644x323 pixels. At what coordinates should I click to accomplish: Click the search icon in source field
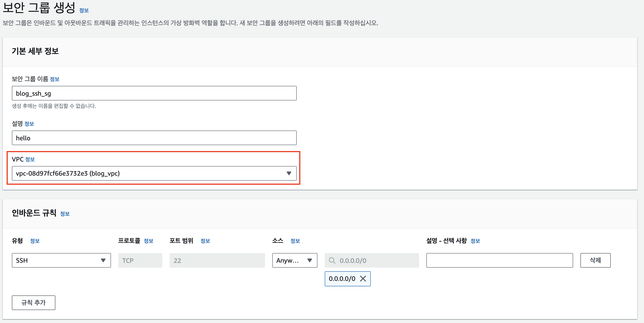332,260
